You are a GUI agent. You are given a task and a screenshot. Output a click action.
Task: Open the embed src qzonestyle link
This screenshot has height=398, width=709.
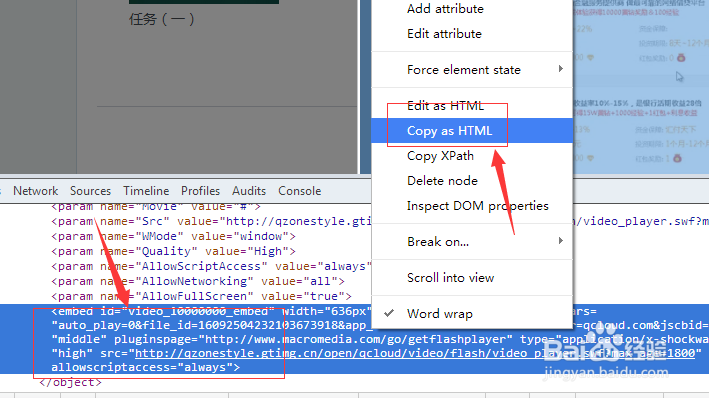pyautogui.click(x=415, y=353)
